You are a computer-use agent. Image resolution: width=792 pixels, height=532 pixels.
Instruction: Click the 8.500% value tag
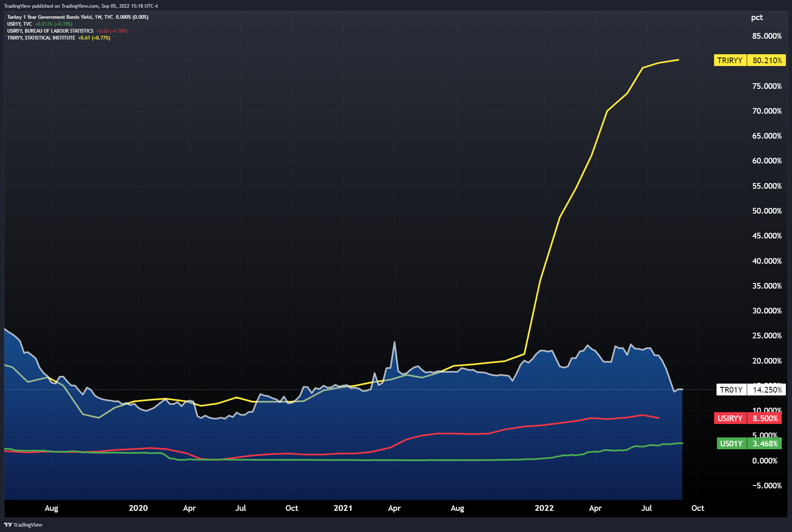coord(765,418)
